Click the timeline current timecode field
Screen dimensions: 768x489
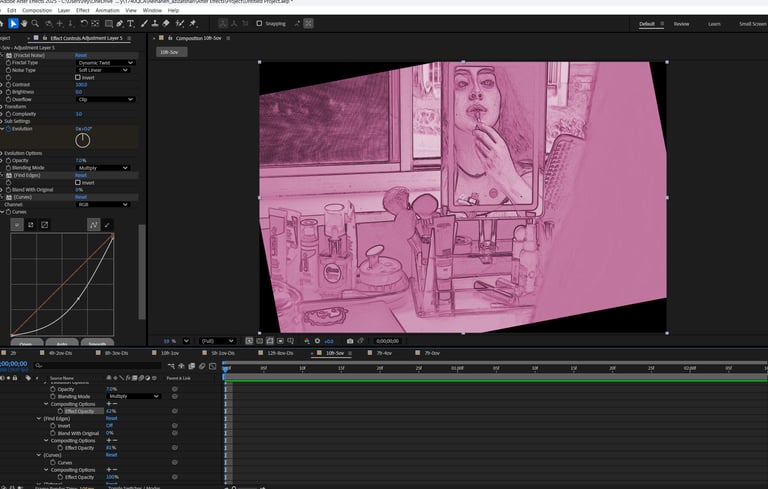point(14,364)
